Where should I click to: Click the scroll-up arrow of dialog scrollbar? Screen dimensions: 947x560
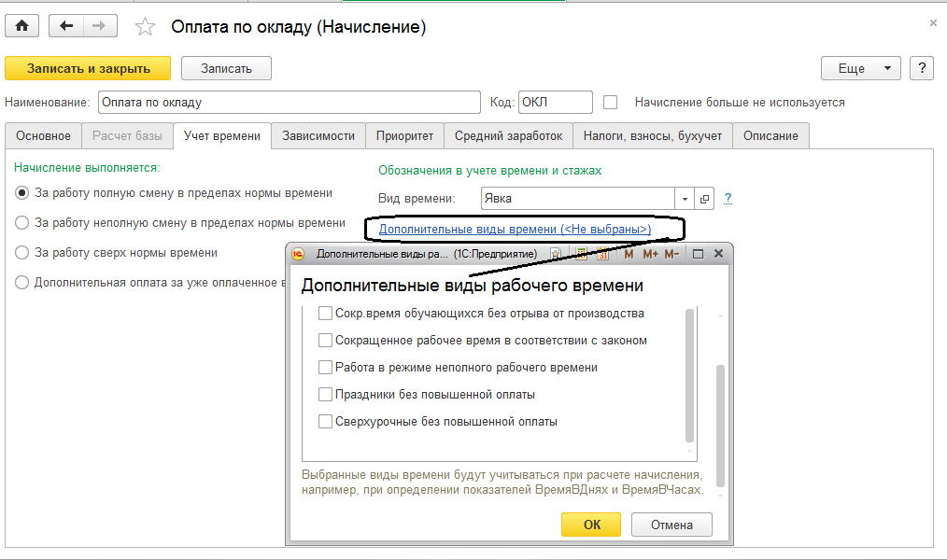[720, 315]
